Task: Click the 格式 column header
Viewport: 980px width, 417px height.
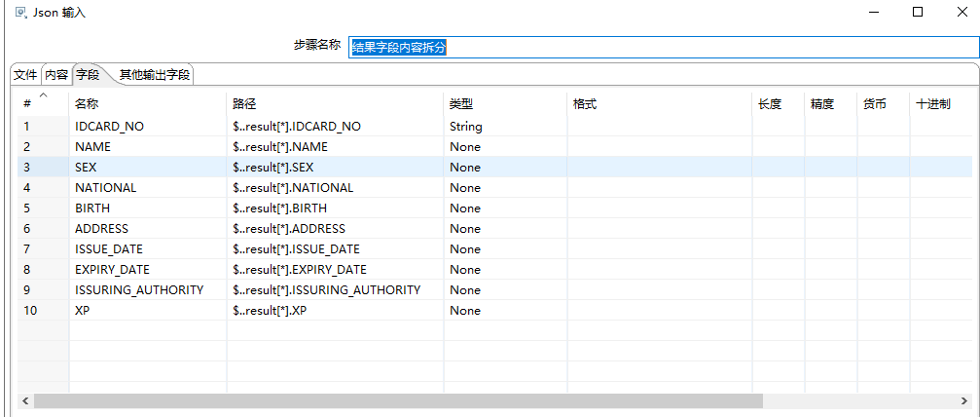Action: click(660, 104)
